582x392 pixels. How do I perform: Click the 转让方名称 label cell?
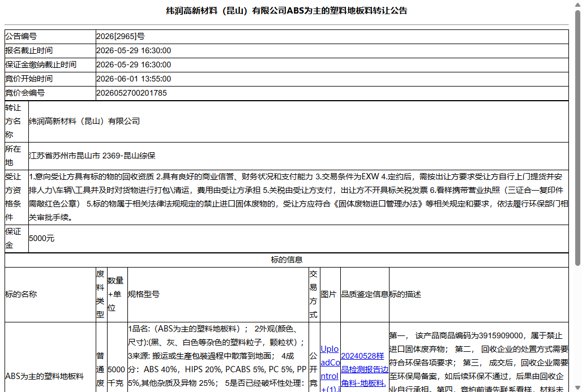click(x=17, y=121)
